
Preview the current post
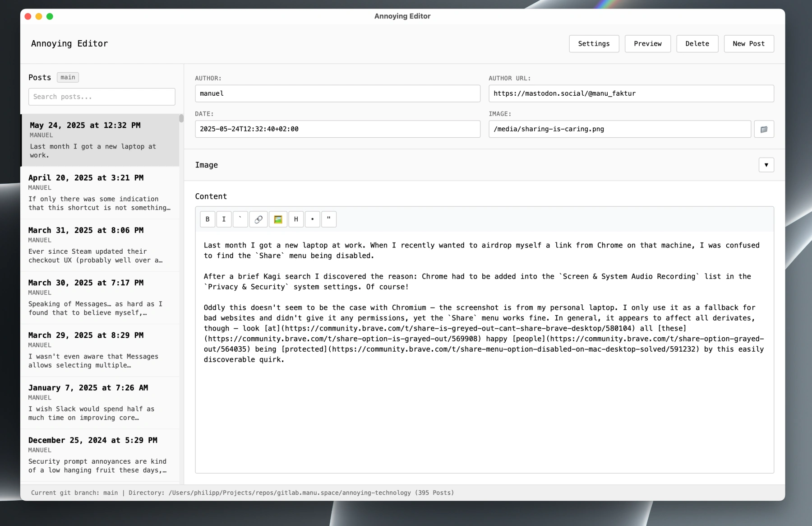[647, 44]
